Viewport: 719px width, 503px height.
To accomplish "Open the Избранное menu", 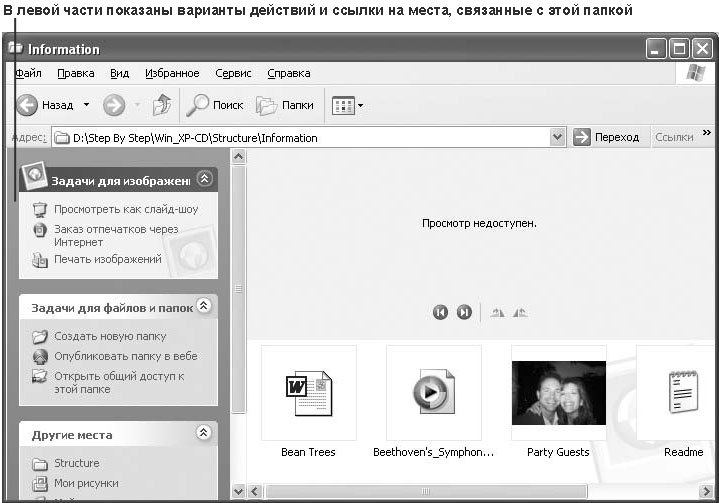I will tap(172, 73).
